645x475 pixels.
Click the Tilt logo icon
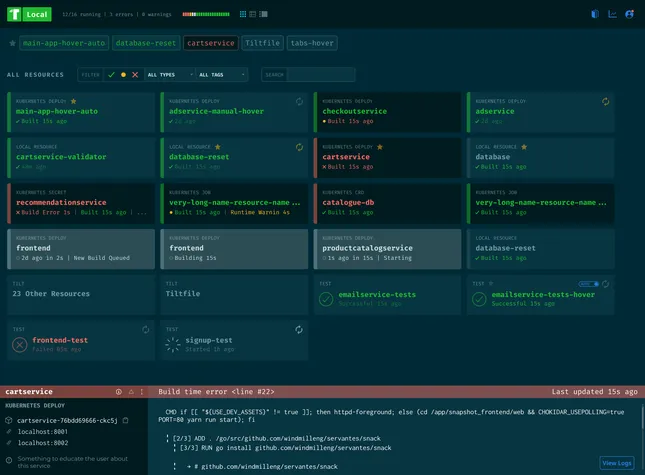point(14,14)
